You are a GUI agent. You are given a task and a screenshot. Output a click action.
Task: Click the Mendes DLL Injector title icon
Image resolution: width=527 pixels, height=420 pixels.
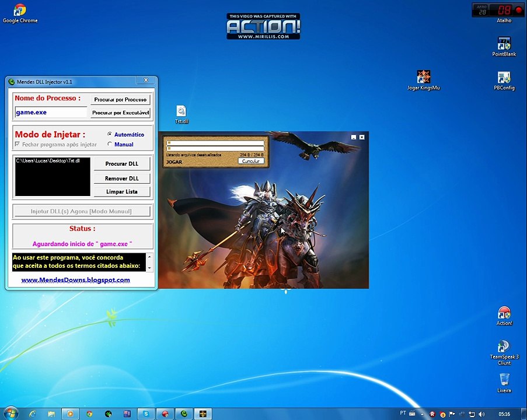[x=12, y=82]
